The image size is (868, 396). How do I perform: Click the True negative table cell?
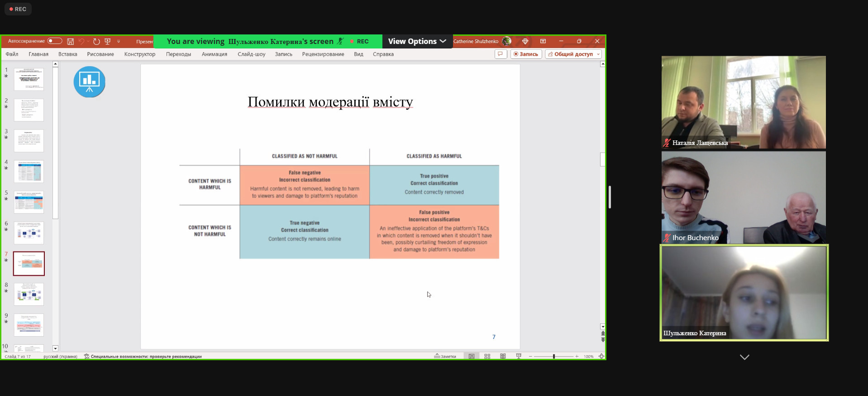click(x=305, y=232)
